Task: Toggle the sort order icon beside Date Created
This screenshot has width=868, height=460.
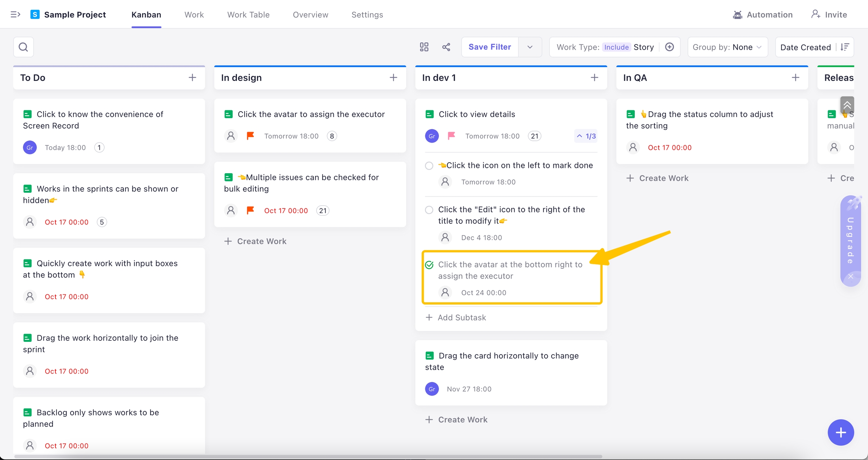Action: point(845,47)
